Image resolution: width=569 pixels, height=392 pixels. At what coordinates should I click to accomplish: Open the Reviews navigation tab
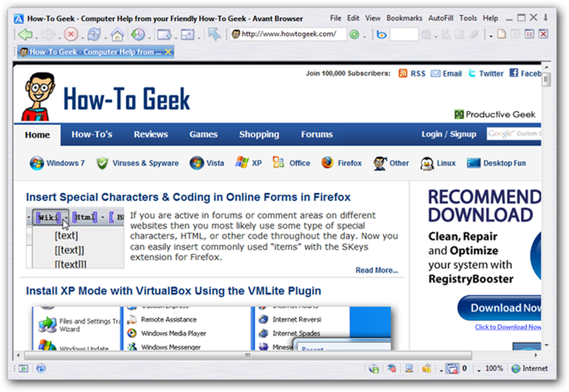tap(151, 134)
